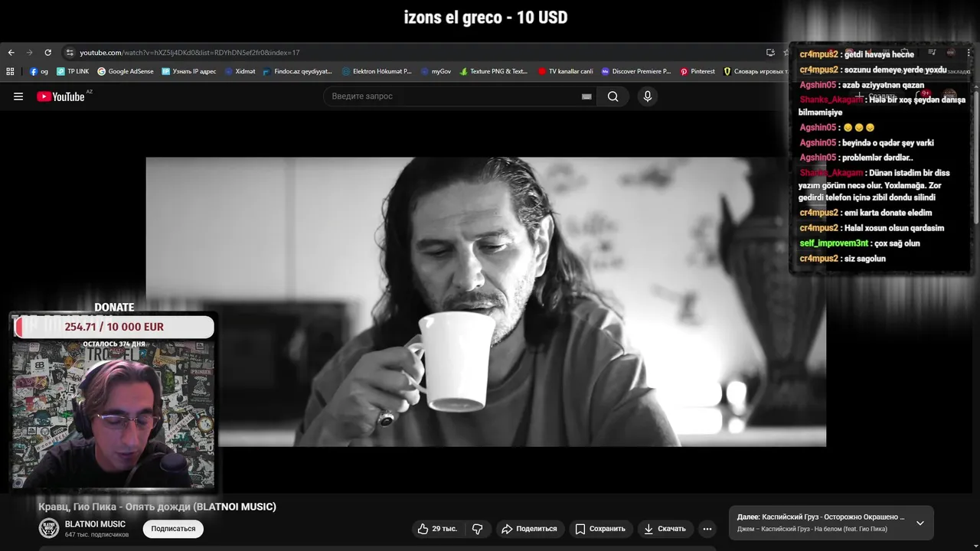Open the TV kanallar canli bookmark

click(x=566, y=71)
